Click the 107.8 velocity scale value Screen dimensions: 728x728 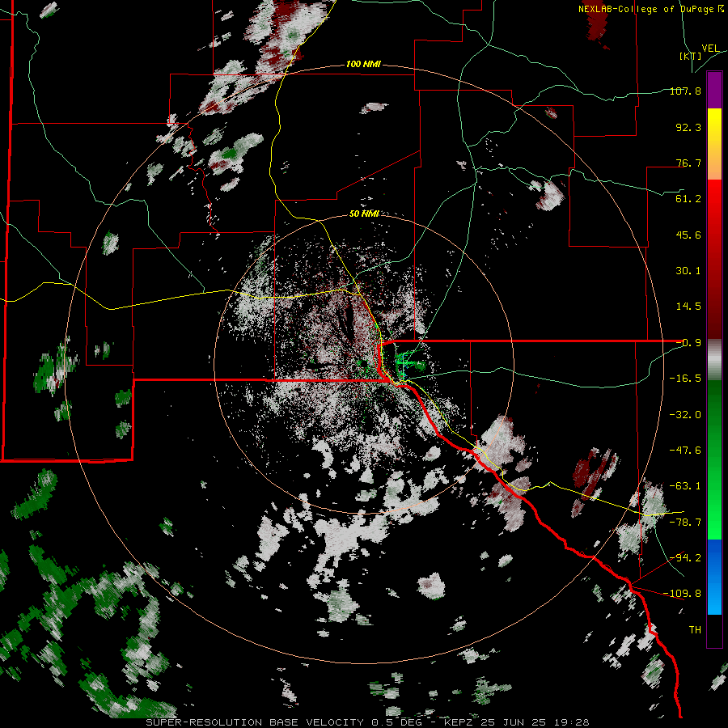(685, 91)
